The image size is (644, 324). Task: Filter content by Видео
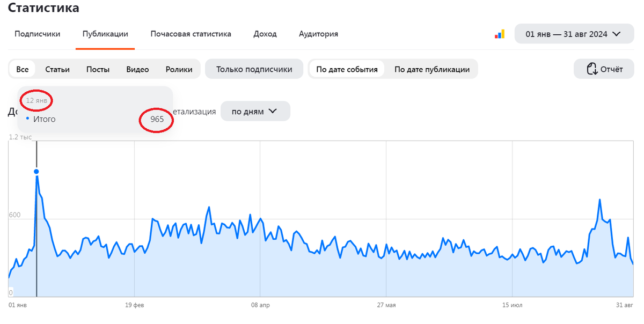[137, 69]
